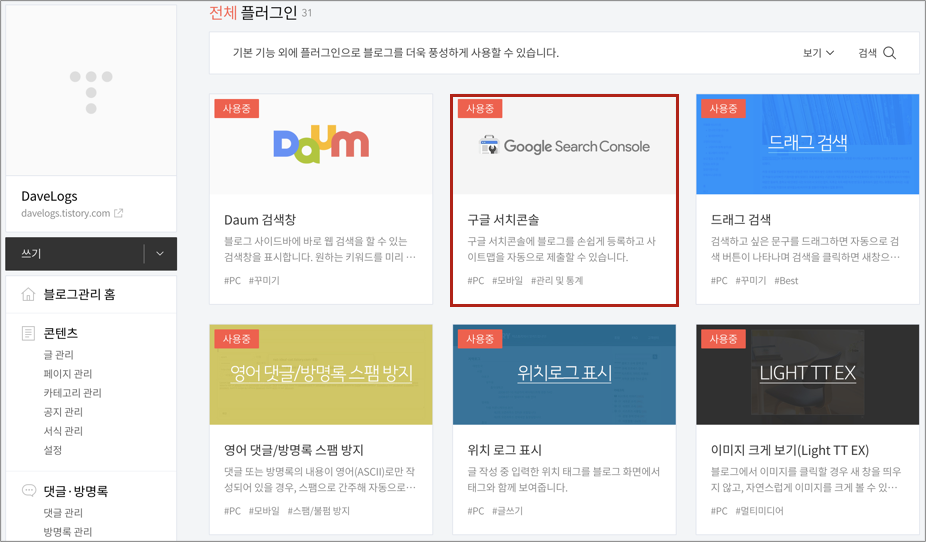926x542 pixels.
Task: Click the #Best tag under 드래그 검색
Action: pyautogui.click(x=786, y=280)
